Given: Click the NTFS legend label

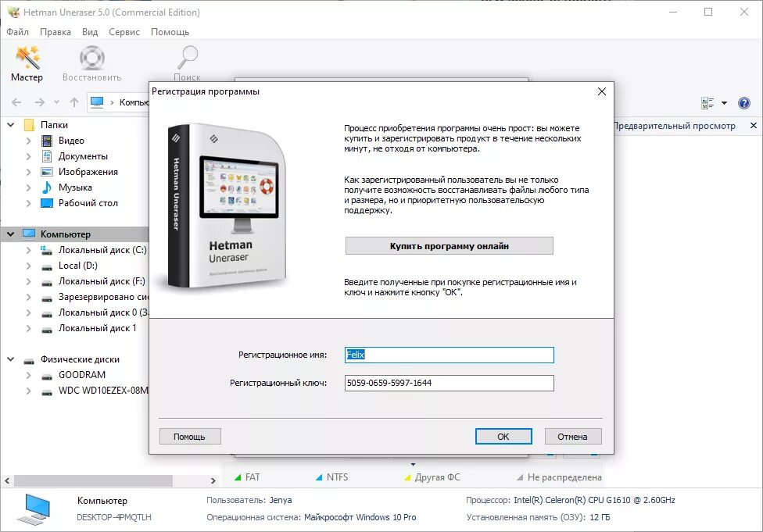Looking at the screenshot, I should [337, 477].
